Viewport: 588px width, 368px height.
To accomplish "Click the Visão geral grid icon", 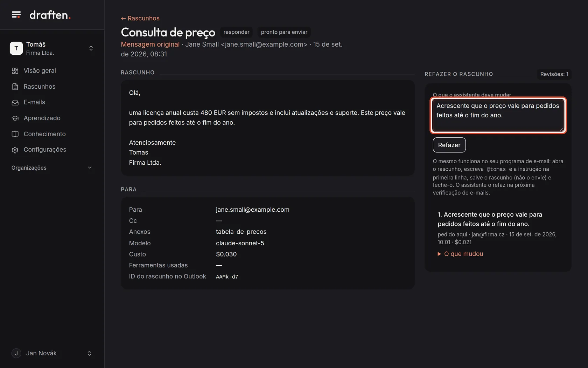I will [15, 71].
